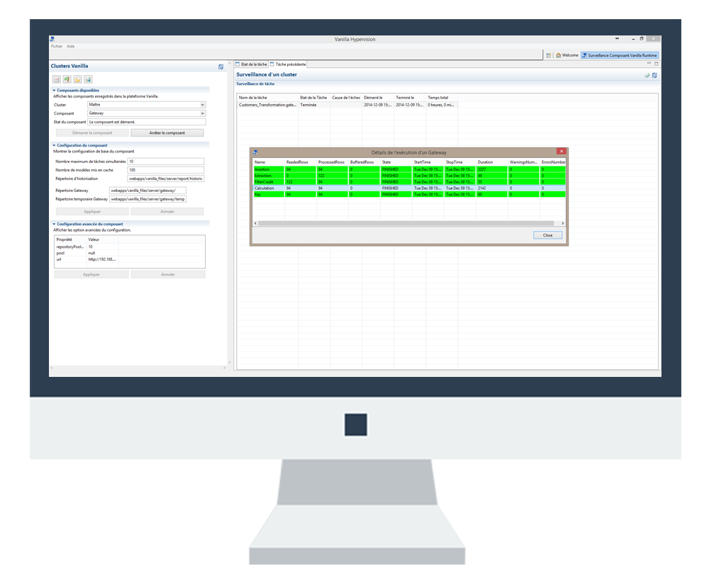Click the yellow folder icon in Clusters Vanilla toolbar
Screen dimensions: 709x588
tap(78, 79)
